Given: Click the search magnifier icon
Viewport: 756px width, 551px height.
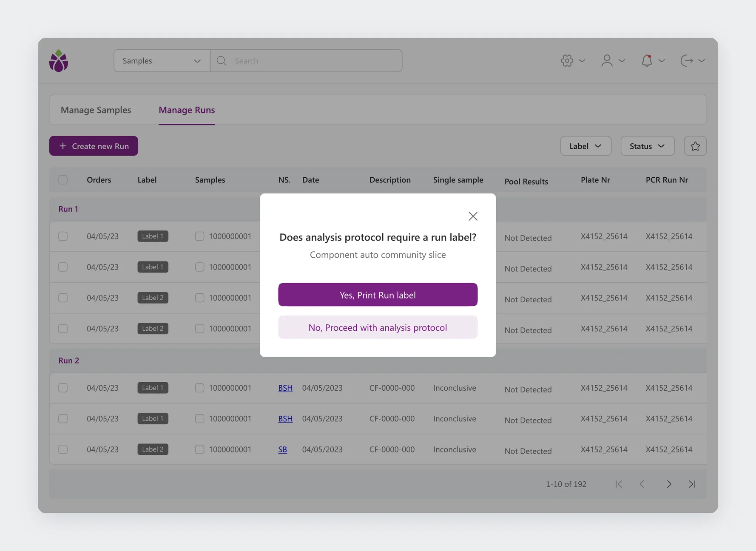Looking at the screenshot, I should pos(221,60).
